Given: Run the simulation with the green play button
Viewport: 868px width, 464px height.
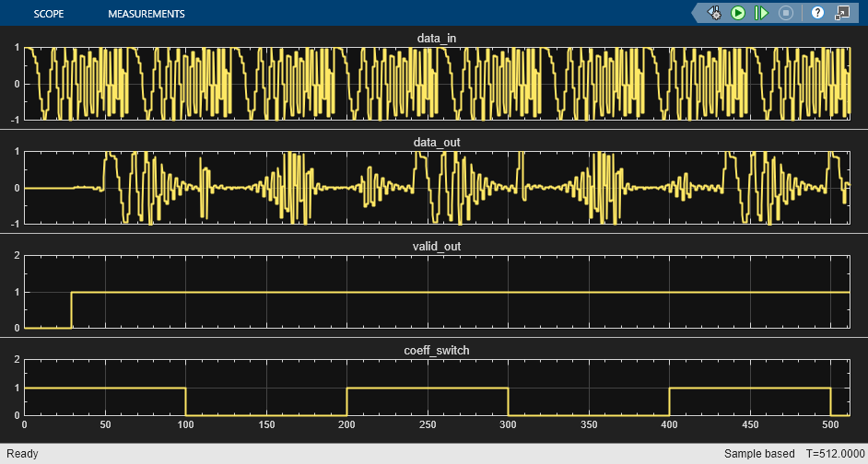Looking at the screenshot, I should pos(738,13).
